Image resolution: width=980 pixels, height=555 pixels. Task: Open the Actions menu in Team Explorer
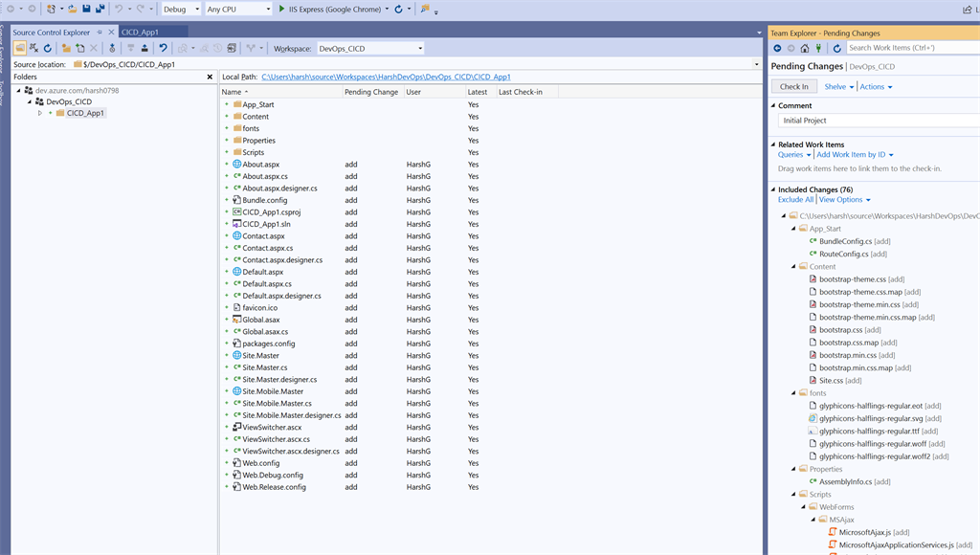(876, 86)
